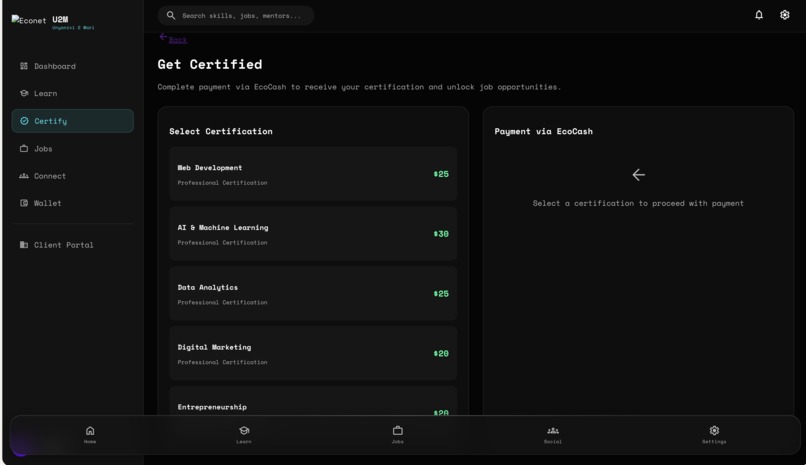Open the notifications bell icon
This screenshot has height=465, width=806.
(759, 15)
